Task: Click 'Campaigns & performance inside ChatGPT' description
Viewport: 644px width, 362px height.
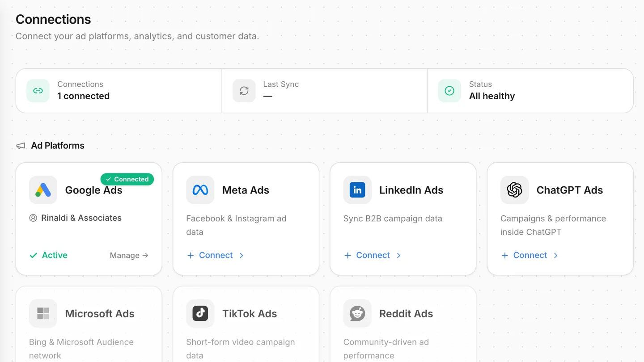Action: click(x=553, y=225)
